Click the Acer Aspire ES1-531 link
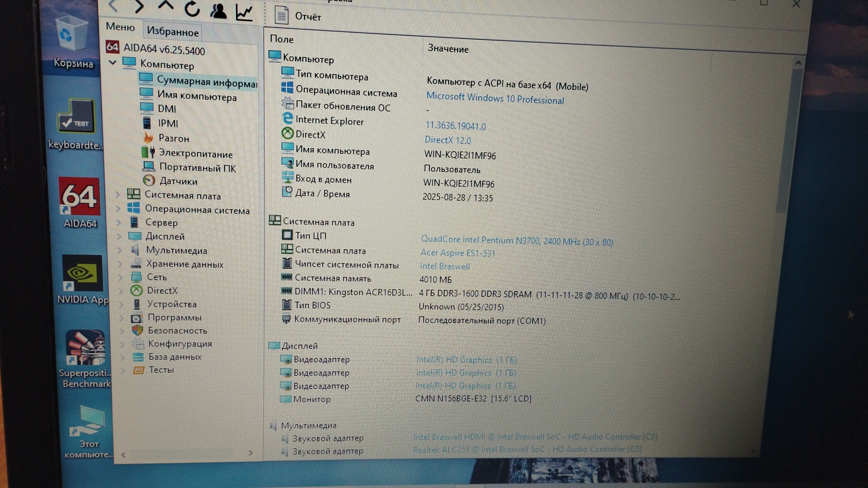 click(458, 253)
